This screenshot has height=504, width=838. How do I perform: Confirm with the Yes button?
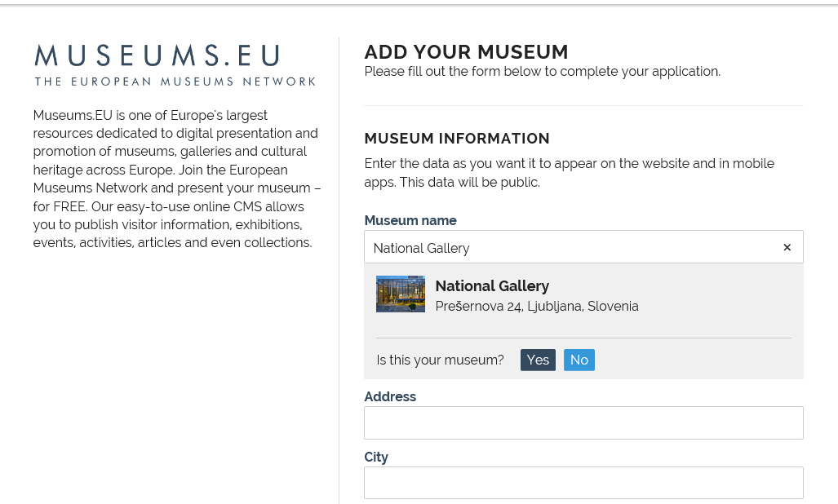538,360
